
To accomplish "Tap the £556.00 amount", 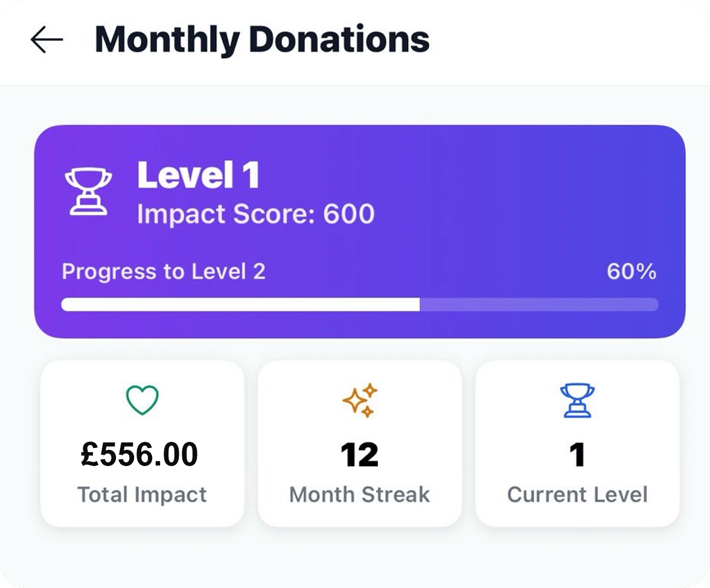I will pyautogui.click(x=139, y=454).
